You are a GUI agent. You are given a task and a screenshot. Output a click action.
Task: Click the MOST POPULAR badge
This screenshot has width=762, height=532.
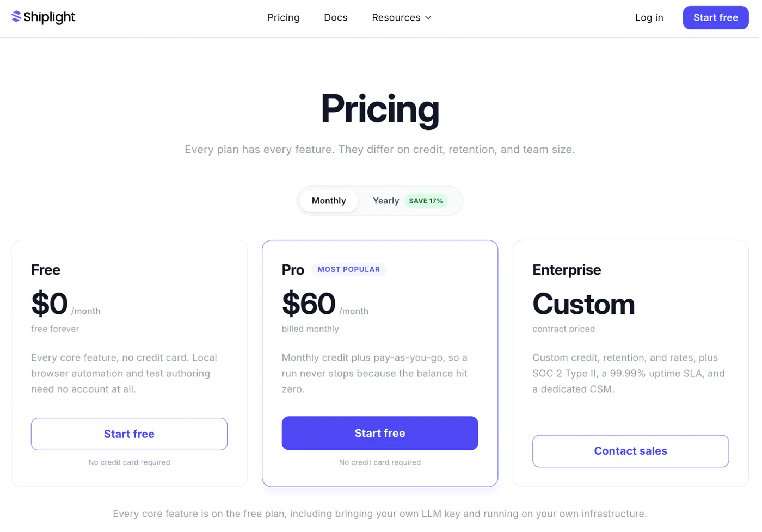349,269
